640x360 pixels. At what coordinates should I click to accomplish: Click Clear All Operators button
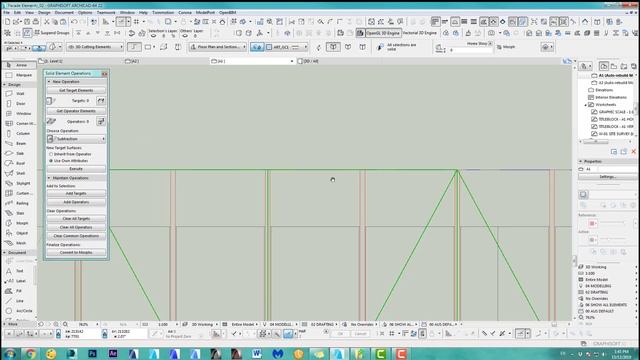[x=76, y=227]
